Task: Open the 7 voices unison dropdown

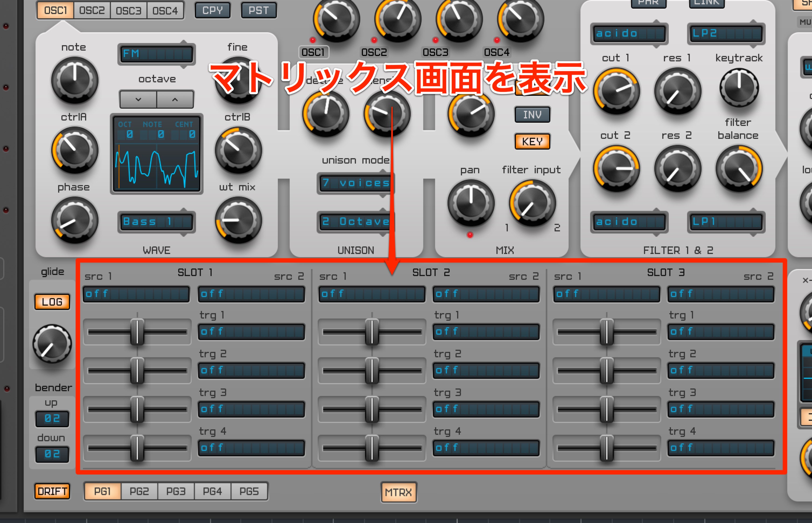Action: pos(356,183)
